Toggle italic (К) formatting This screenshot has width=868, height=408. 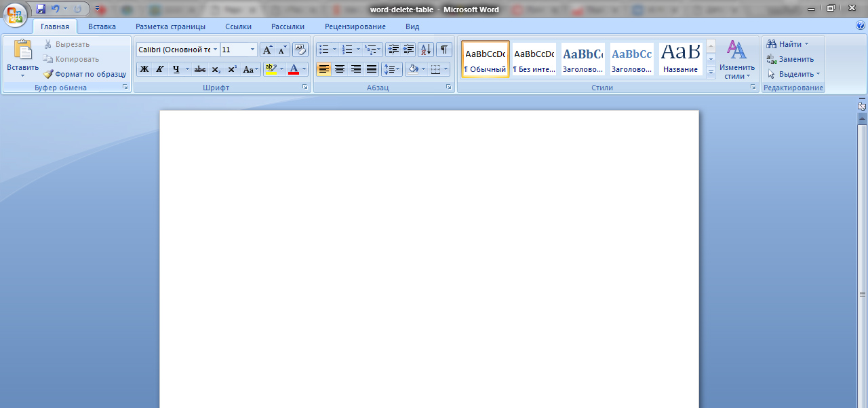click(x=160, y=69)
